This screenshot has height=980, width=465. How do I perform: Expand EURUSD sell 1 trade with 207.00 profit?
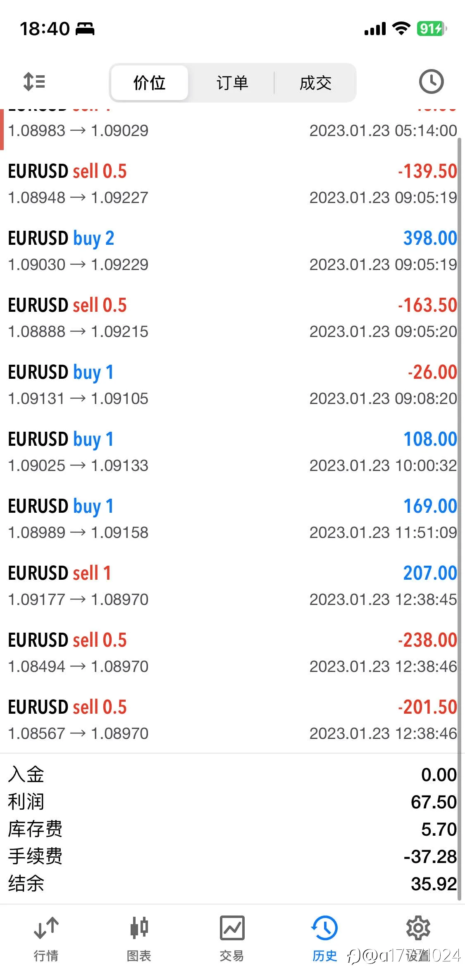click(x=232, y=586)
